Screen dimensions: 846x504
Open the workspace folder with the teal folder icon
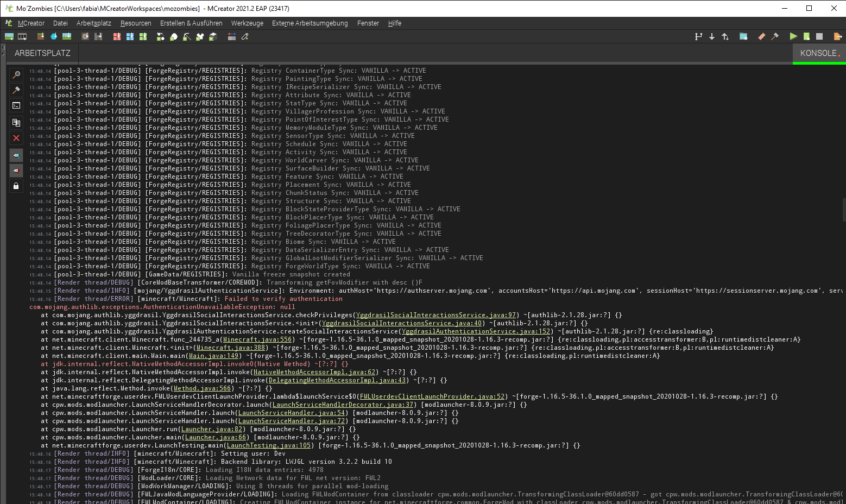(743, 36)
